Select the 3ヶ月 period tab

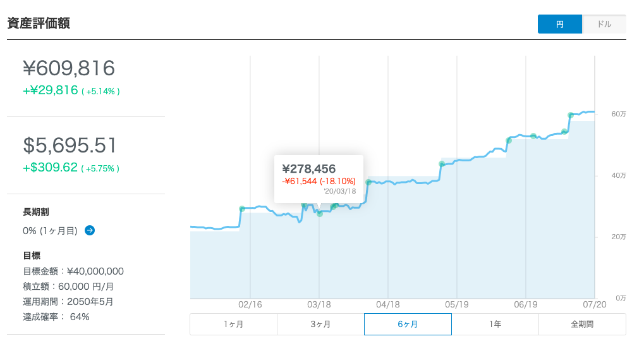coord(320,324)
